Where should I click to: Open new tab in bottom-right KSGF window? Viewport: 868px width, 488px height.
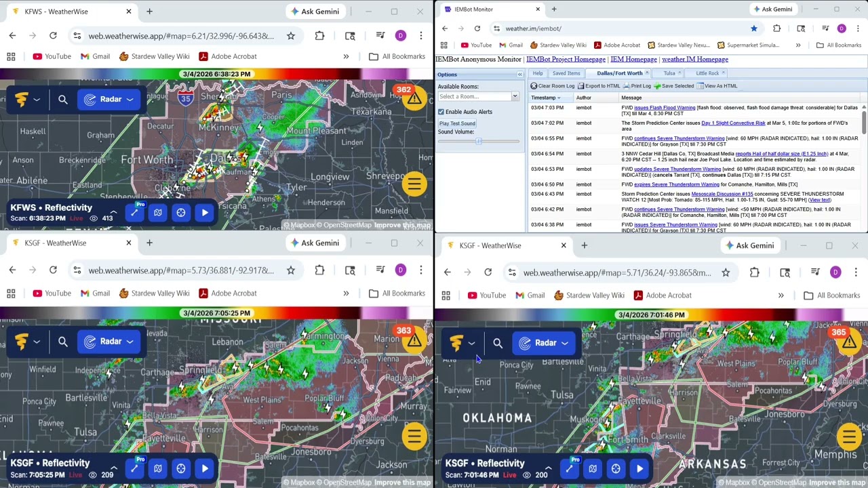point(584,245)
